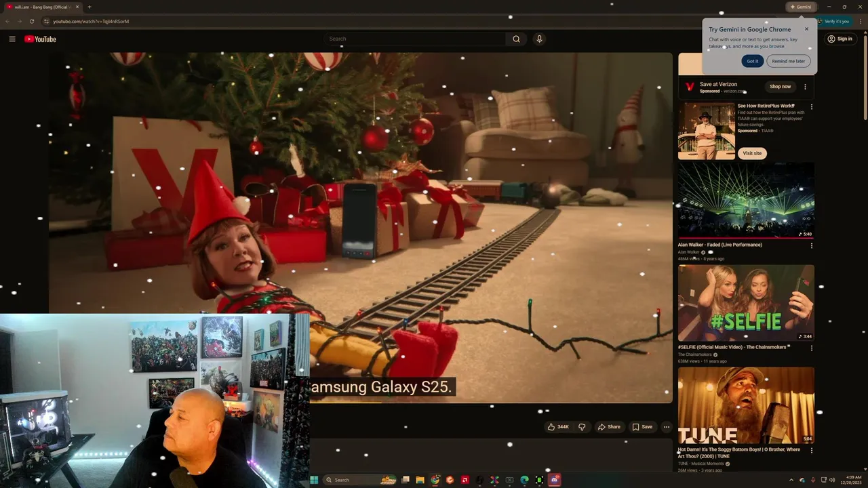
Task: Open the RetirePlus ad thumbnail
Action: click(x=707, y=131)
